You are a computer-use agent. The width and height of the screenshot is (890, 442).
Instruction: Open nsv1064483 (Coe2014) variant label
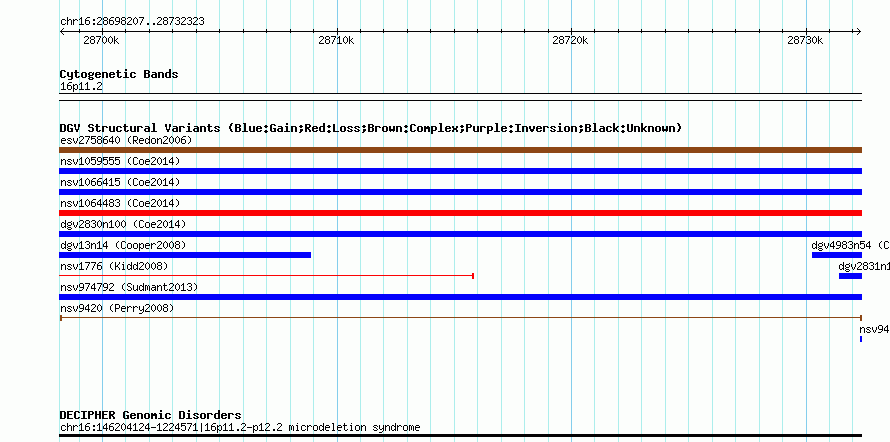(120, 203)
